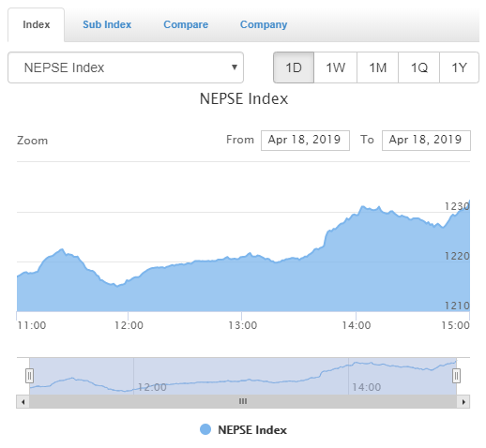Viewport: 486px width, 448px height.
Task: Click the navigator scrollbar right arrow
Action: pos(463,402)
